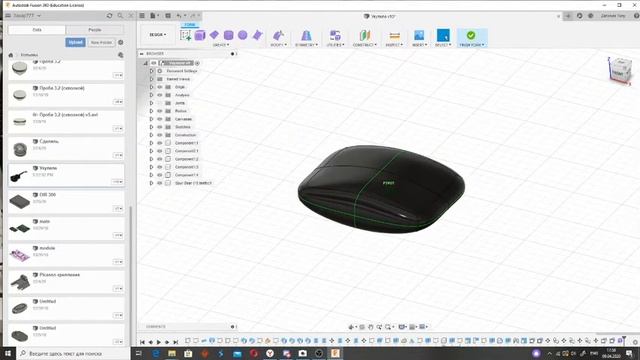Click the Insert image icon
This screenshot has width=640, height=360.
[419, 35]
